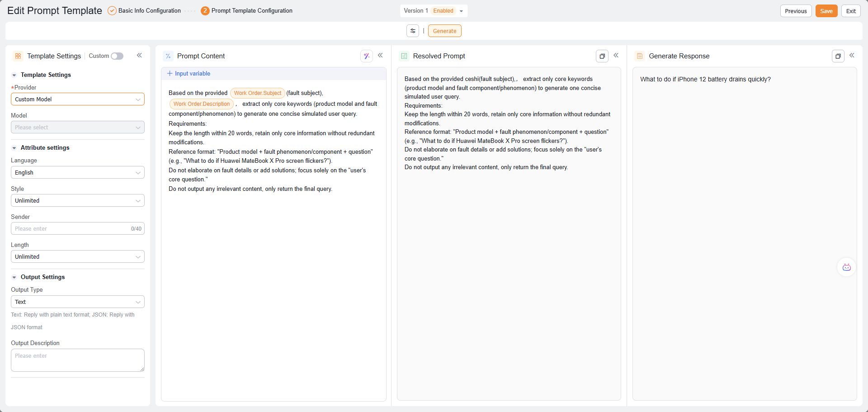Copy the Resolved Prompt text
The height and width of the screenshot is (412, 868).
(x=602, y=56)
